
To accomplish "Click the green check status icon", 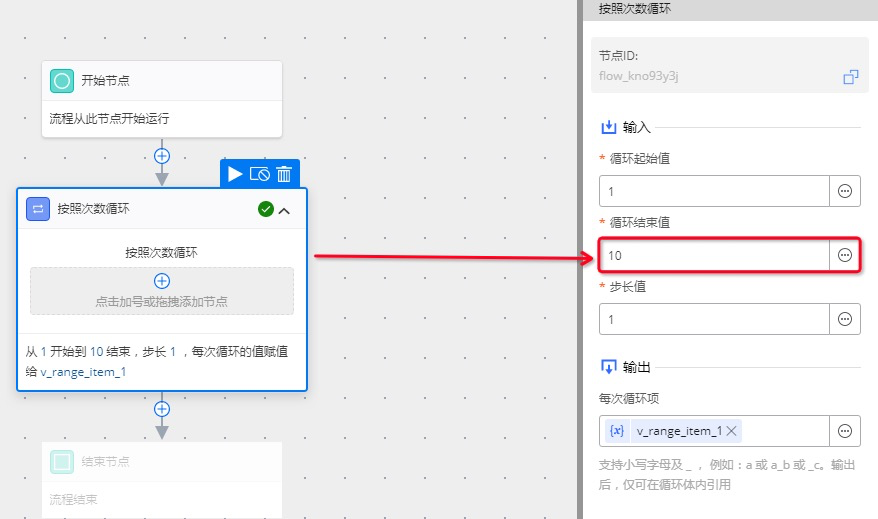I will [x=266, y=209].
